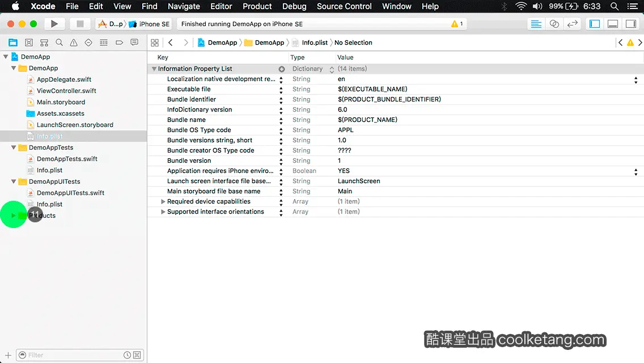Jump to previous issue arrow

620,43
